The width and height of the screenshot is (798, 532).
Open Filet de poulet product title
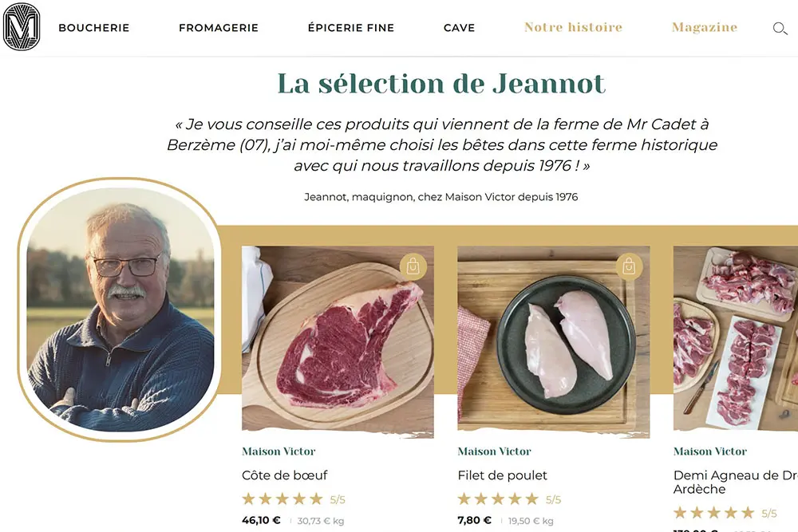tap(503, 475)
